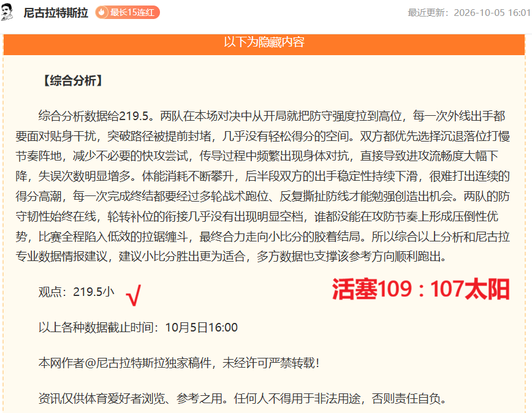The width and height of the screenshot is (532, 413).
Task: Open the author avatar portrait
Action: [7, 12]
